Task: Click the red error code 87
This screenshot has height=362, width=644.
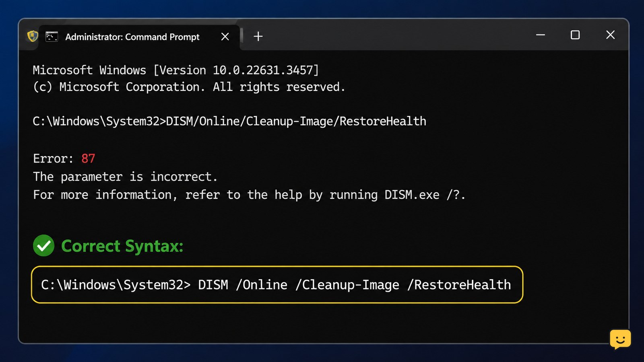Action: point(88,158)
